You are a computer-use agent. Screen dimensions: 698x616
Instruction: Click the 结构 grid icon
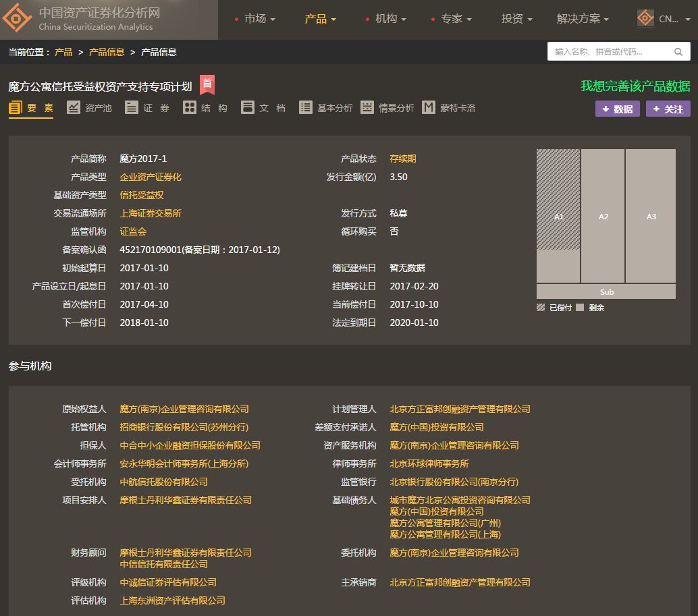[x=189, y=108]
